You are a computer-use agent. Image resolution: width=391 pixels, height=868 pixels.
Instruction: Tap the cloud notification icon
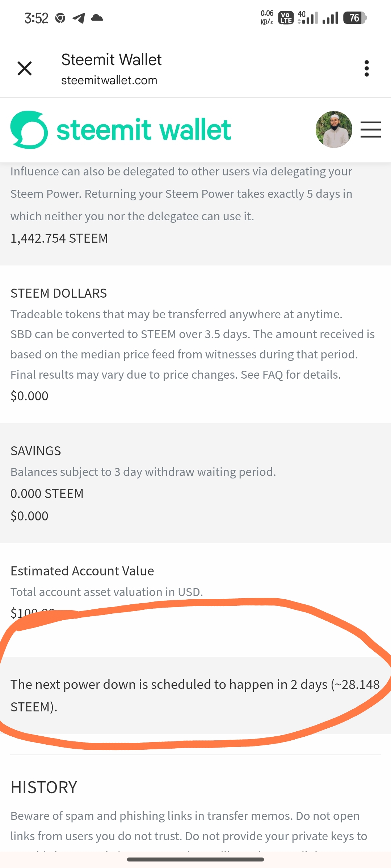coord(97,18)
